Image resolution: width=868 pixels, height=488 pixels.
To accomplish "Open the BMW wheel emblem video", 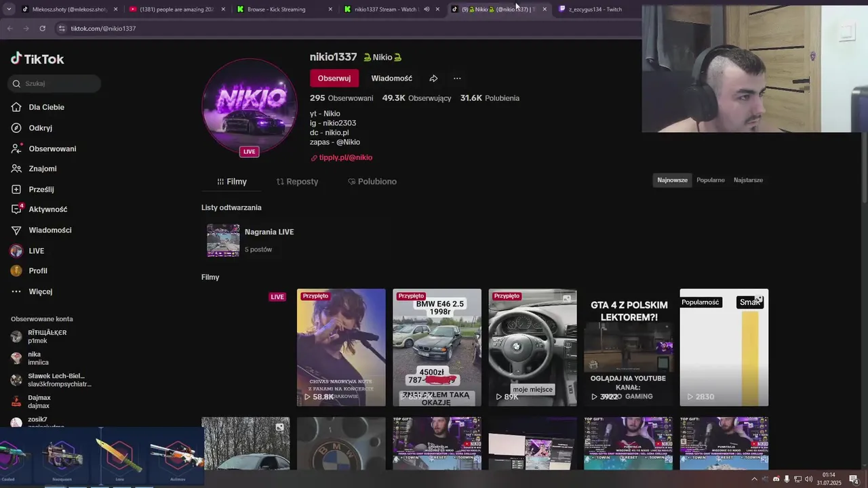I will 341,444.
